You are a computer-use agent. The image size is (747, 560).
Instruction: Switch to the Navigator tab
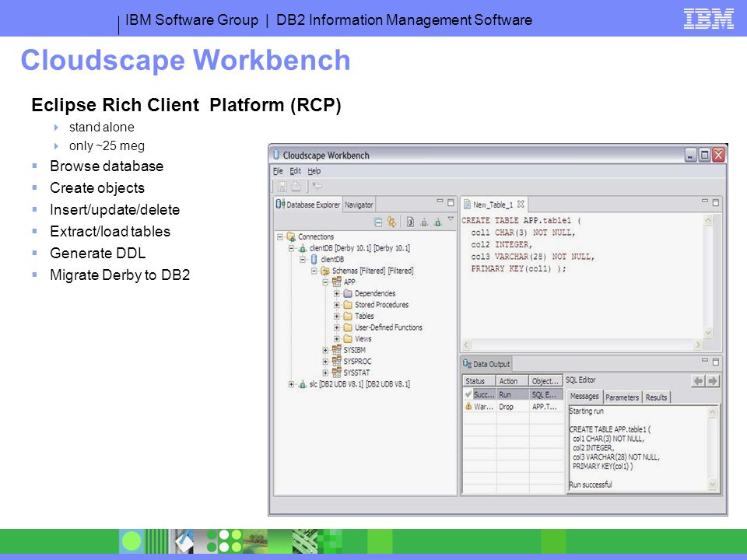click(359, 205)
